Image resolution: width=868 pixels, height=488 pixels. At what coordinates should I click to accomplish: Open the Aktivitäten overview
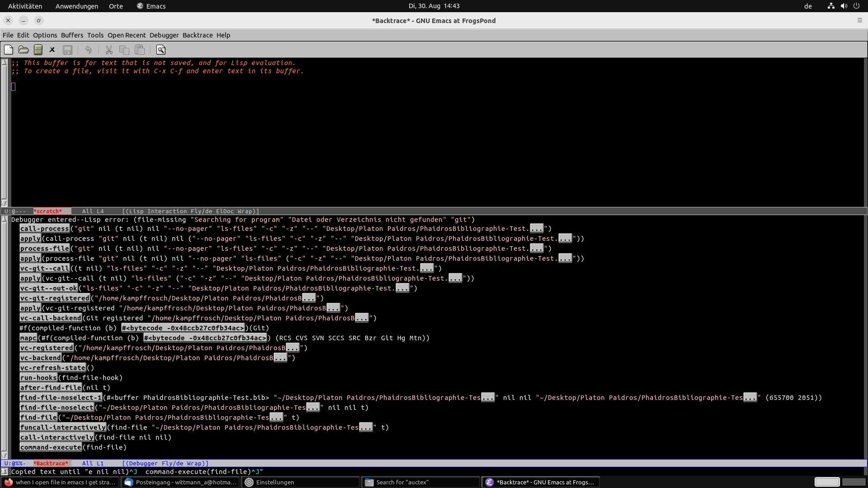[x=25, y=6]
